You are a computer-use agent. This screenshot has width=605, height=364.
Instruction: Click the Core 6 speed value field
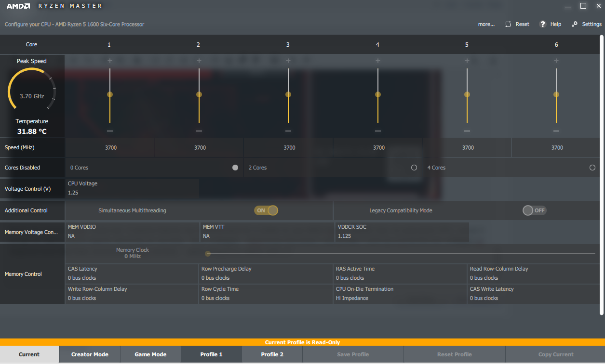[x=556, y=148]
